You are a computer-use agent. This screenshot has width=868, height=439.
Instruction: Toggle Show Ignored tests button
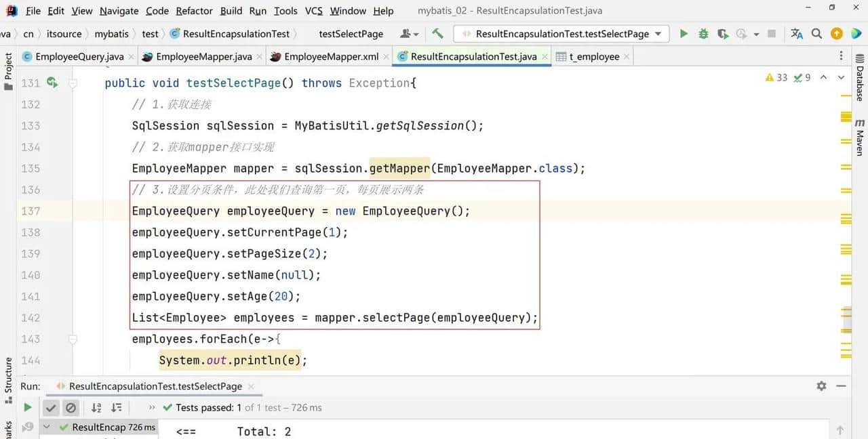71,408
